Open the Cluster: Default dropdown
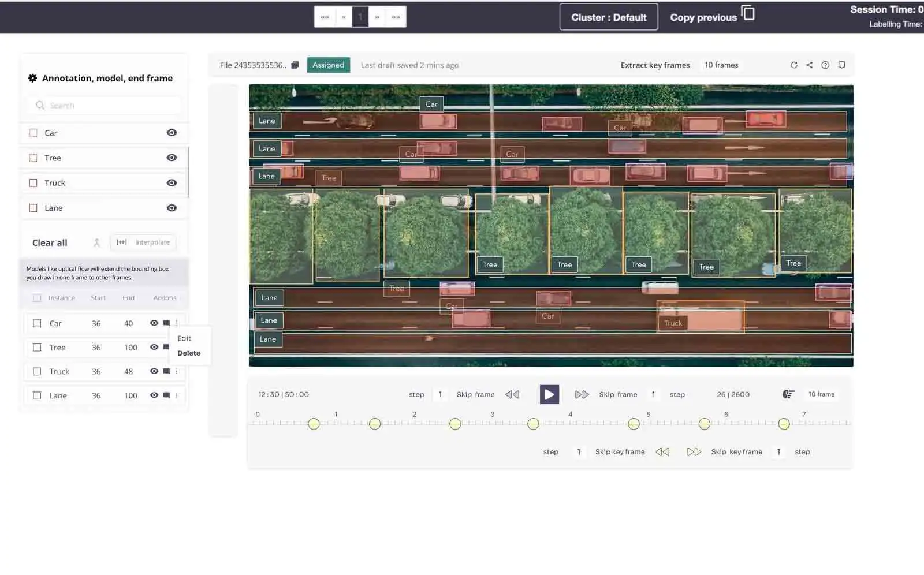The height and width of the screenshot is (575, 924). coord(608,17)
